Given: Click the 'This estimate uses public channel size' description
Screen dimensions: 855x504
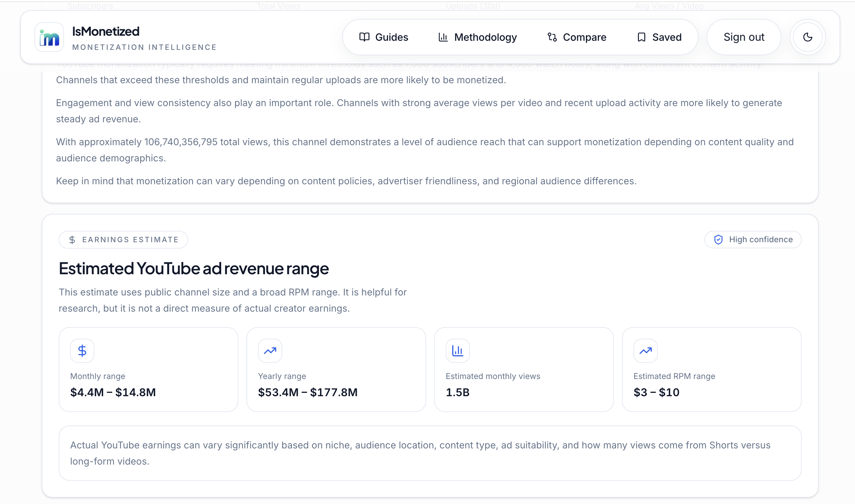Looking at the screenshot, I should point(233,300).
